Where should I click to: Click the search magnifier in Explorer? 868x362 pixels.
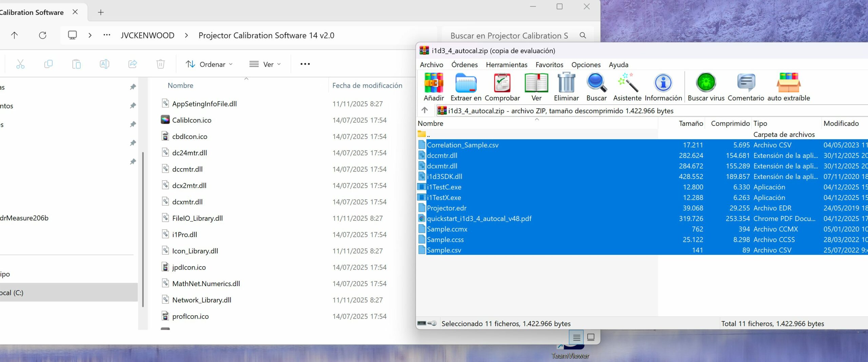tap(583, 35)
